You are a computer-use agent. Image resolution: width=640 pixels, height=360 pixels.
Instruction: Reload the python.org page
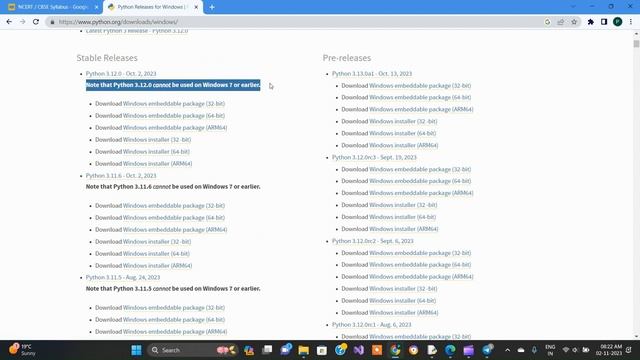36,22
